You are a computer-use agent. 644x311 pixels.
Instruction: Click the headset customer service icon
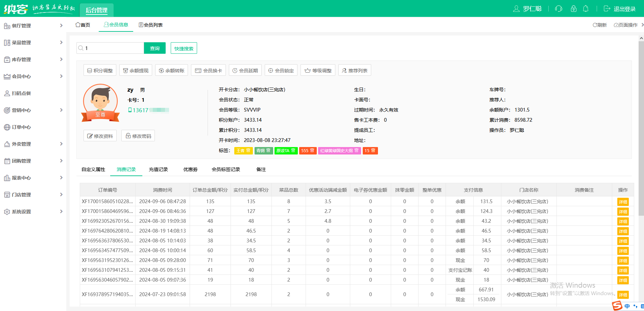click(x=558, y=9)
